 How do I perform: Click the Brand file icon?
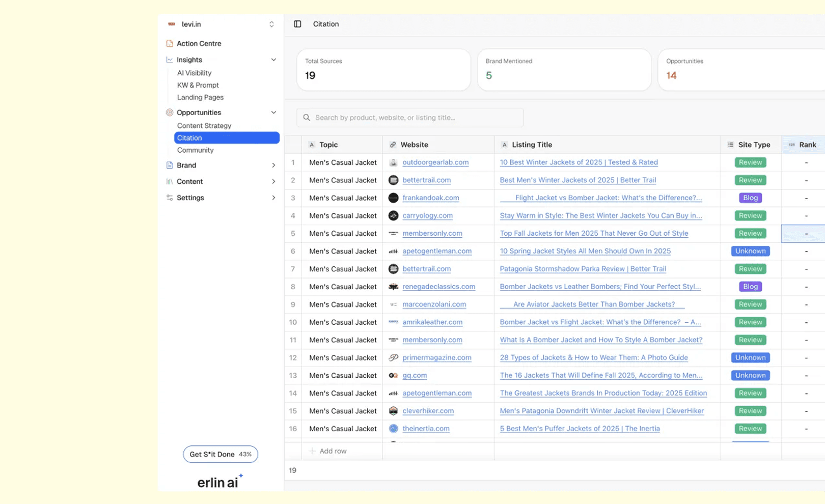[170, 165]
